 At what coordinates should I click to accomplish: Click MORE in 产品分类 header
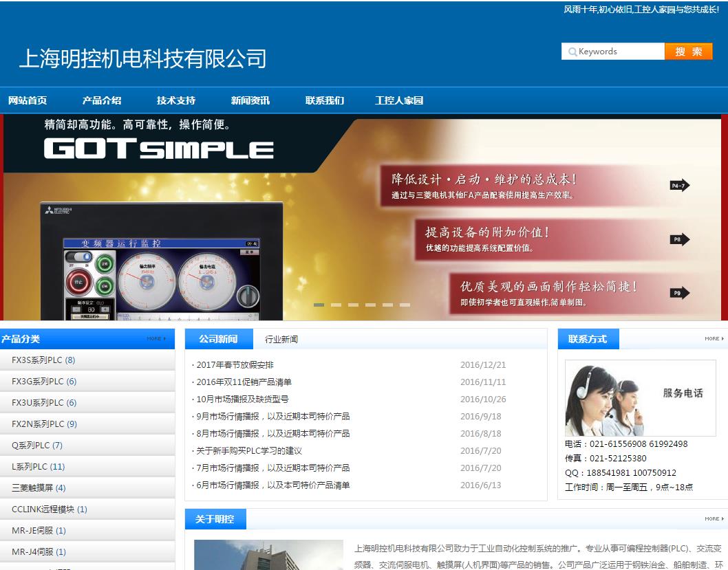coord(156,338)
